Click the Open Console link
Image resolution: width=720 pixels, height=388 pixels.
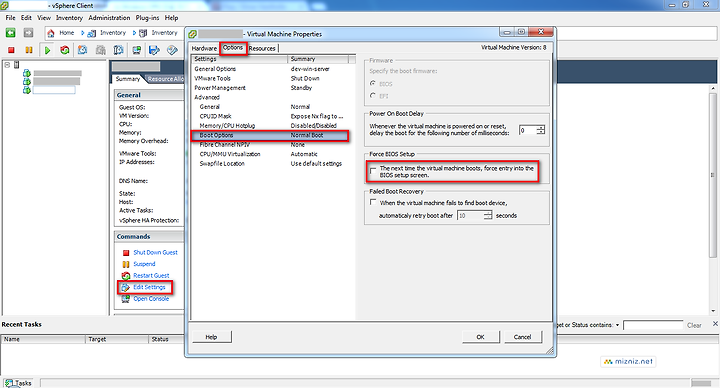(151, 299)
